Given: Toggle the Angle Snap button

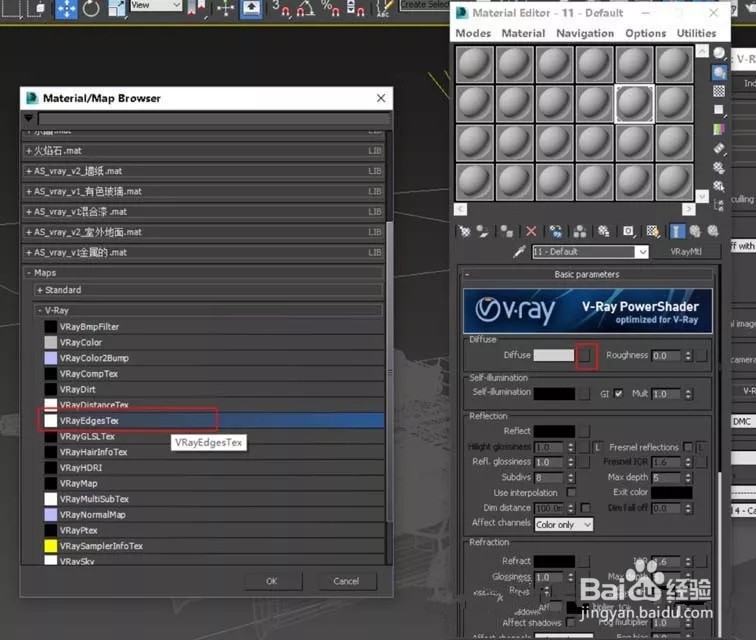Looking at the screenshot, I should pyautogui.click(x=306, y=8).
